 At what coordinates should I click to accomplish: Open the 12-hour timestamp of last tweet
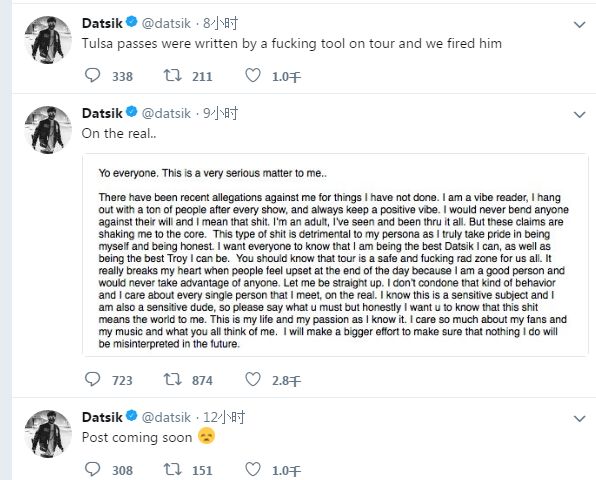pyautogui.click(x=224, y=417)
